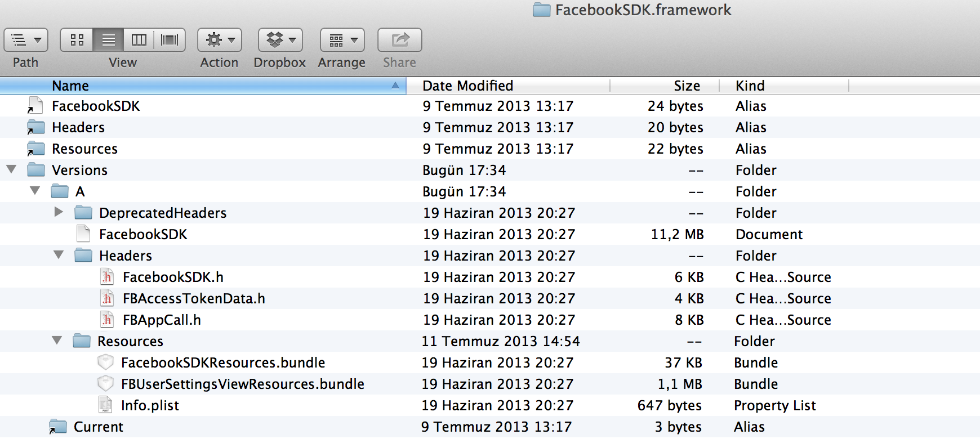Select the Versions folder icon
This screenshot has height=439, width=980.
click(36, 169)
